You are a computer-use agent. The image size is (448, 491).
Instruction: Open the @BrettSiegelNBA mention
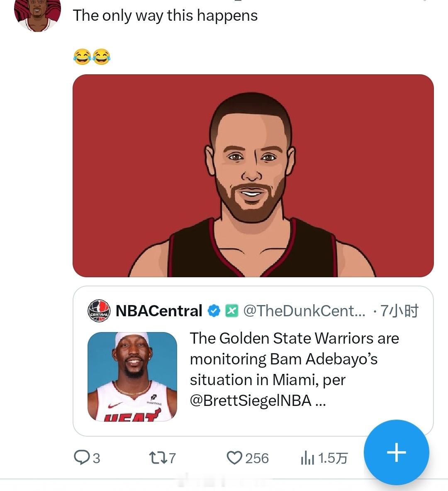(251, 401)
